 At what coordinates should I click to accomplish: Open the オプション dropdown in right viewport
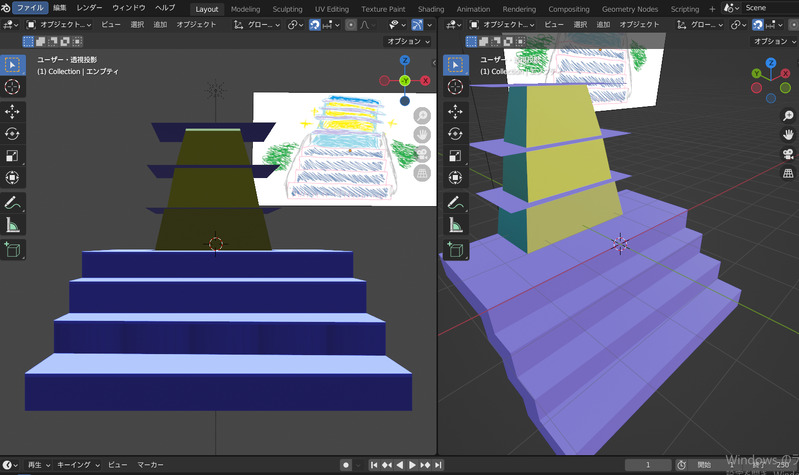point(773,42)
